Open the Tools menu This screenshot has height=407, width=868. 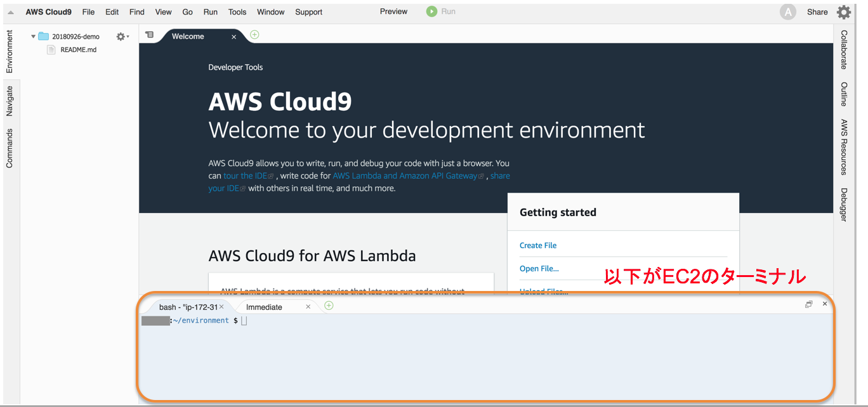tap(237, 12)
